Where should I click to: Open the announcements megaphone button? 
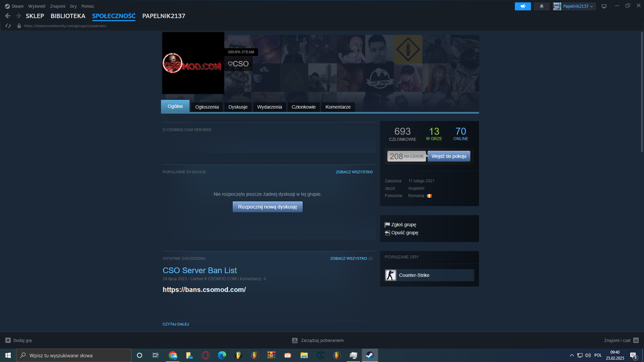[x=523, y=6]
